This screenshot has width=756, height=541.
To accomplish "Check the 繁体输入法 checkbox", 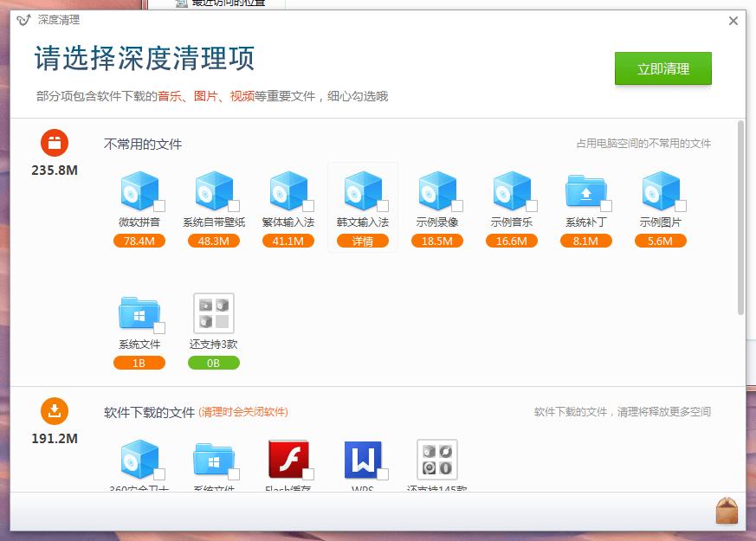I will pyautogui.click(x=308, y=206).
